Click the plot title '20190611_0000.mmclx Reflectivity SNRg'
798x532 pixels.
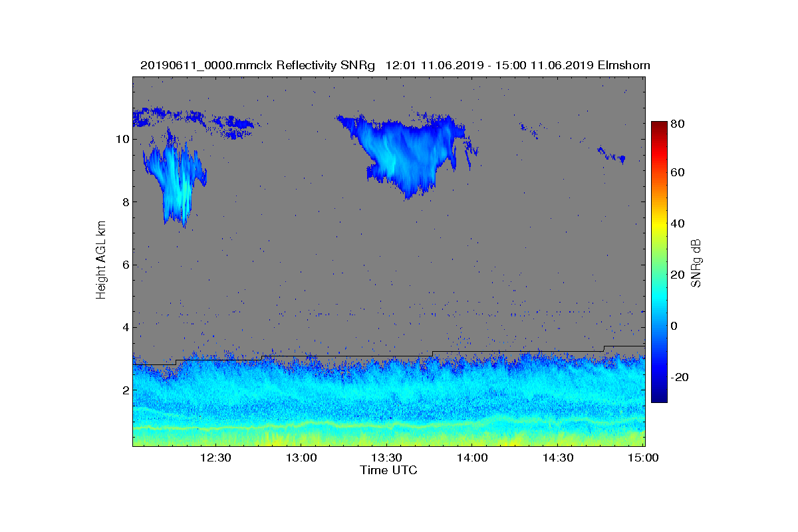click(x=258, y=65)
